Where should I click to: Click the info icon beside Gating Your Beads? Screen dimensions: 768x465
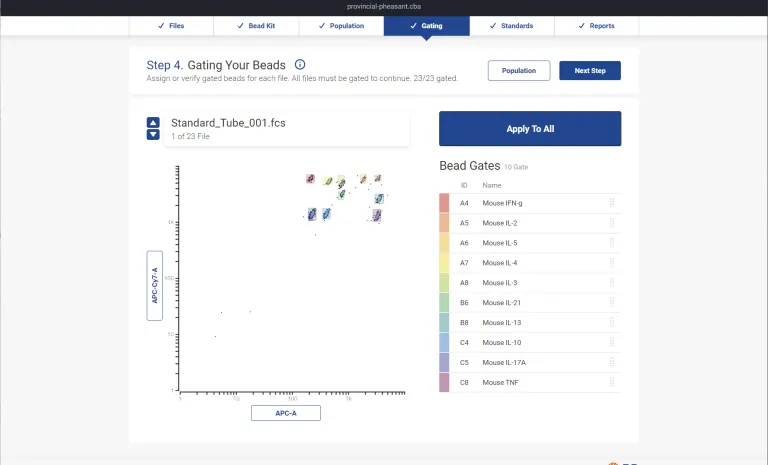pos(300,65)
